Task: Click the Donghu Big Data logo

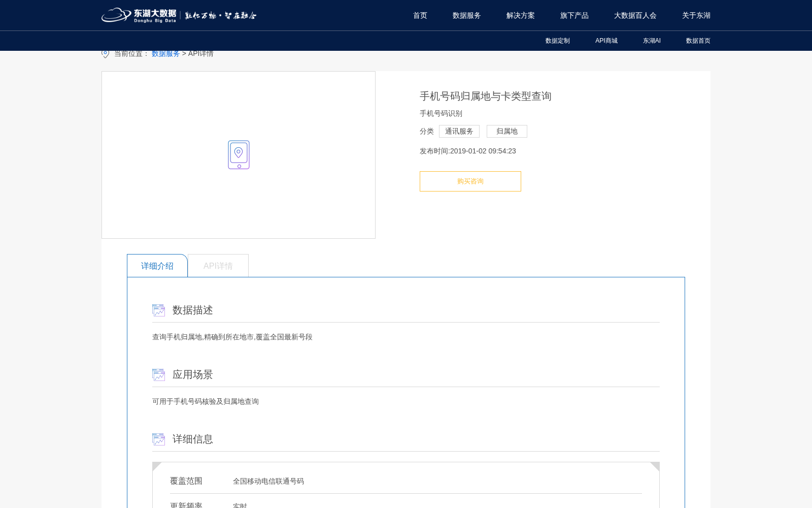Action: pyautogui.click(x=139, y=15)
